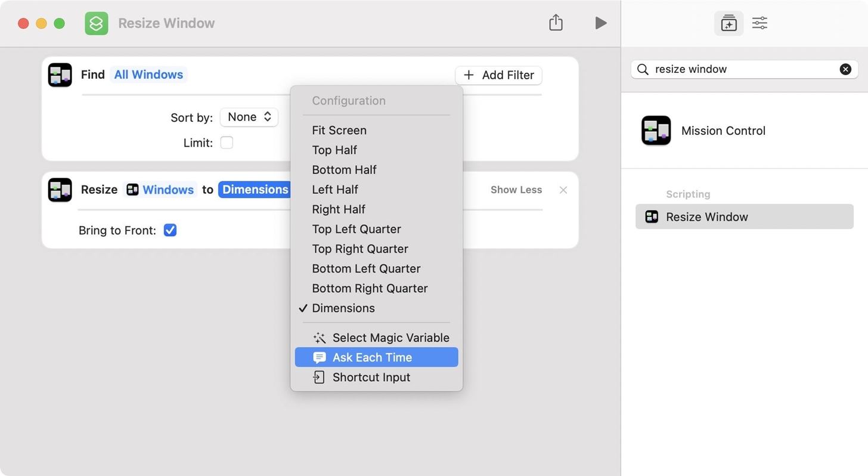The width and height of the screenshot is (868, 476).
Task: Choose Ask Each Time
Action: [x=376, y=357]
